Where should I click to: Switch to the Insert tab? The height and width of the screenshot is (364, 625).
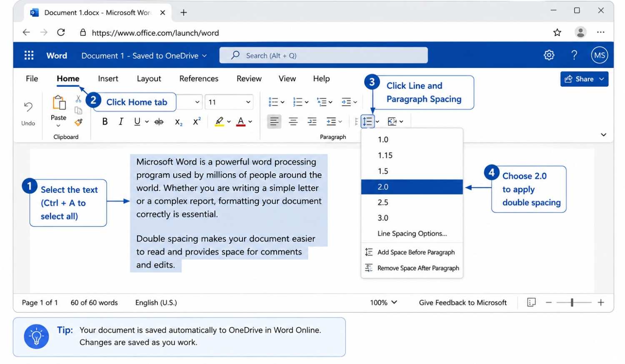tap(108, 79)
